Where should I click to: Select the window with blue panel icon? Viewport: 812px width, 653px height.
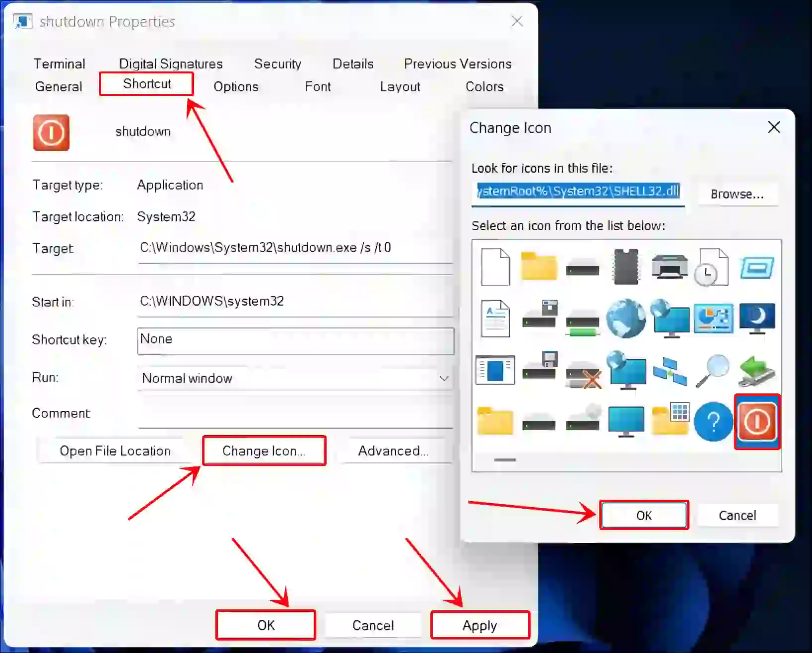coord(495,370)
